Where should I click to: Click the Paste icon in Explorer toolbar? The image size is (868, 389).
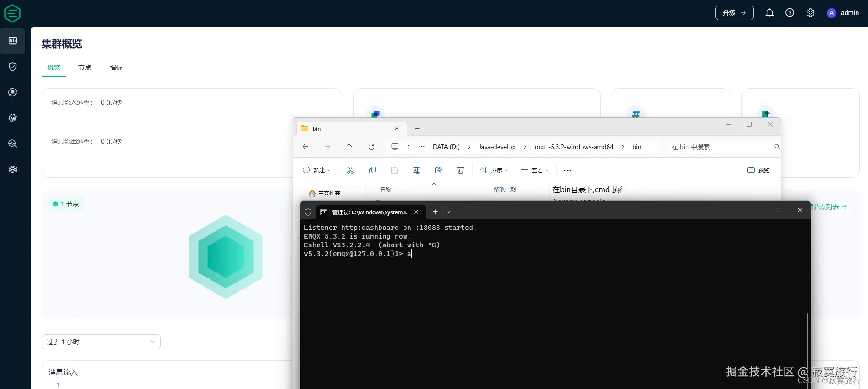[394, 170]
